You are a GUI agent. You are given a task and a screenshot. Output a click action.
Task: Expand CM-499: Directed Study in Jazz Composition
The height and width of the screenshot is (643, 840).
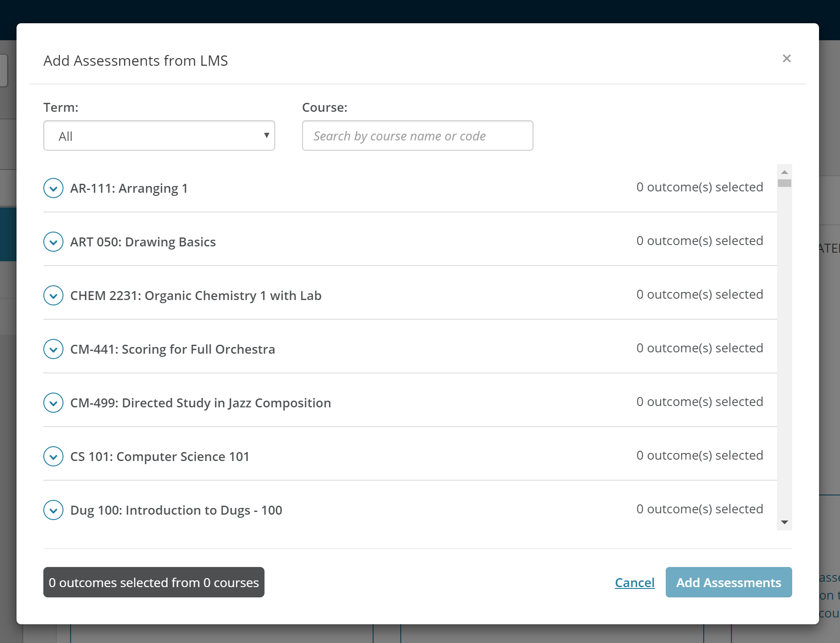click(x=53, y=403)
